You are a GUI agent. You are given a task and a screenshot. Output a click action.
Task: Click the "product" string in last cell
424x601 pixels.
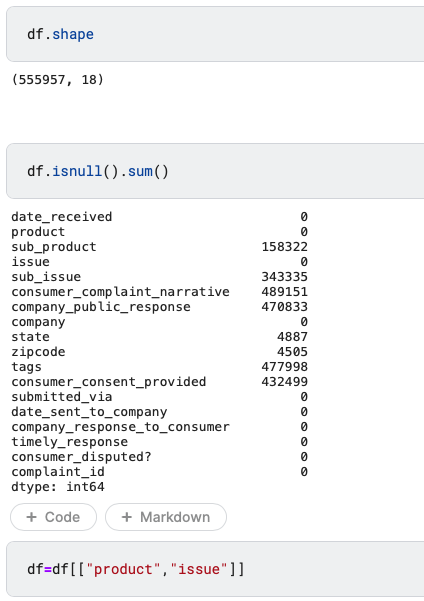point(123,569)
